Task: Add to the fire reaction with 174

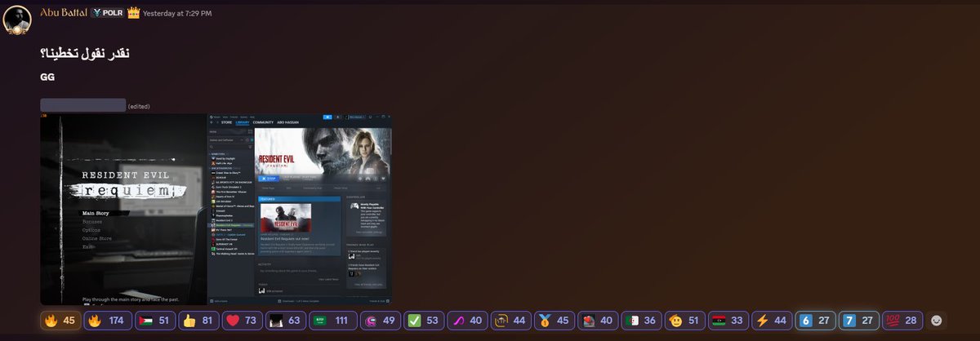Action: (x=109, y=321)
